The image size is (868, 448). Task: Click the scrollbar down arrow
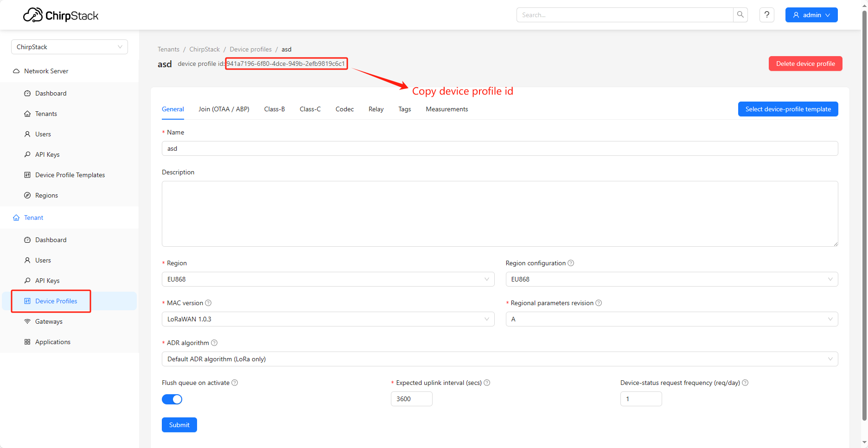point(864,442)
